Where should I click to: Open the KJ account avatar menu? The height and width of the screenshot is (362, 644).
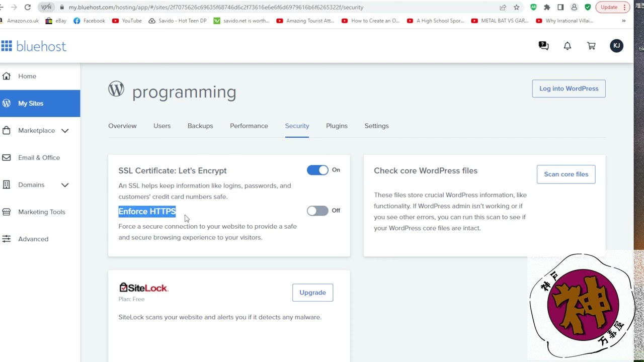point(616,46)
